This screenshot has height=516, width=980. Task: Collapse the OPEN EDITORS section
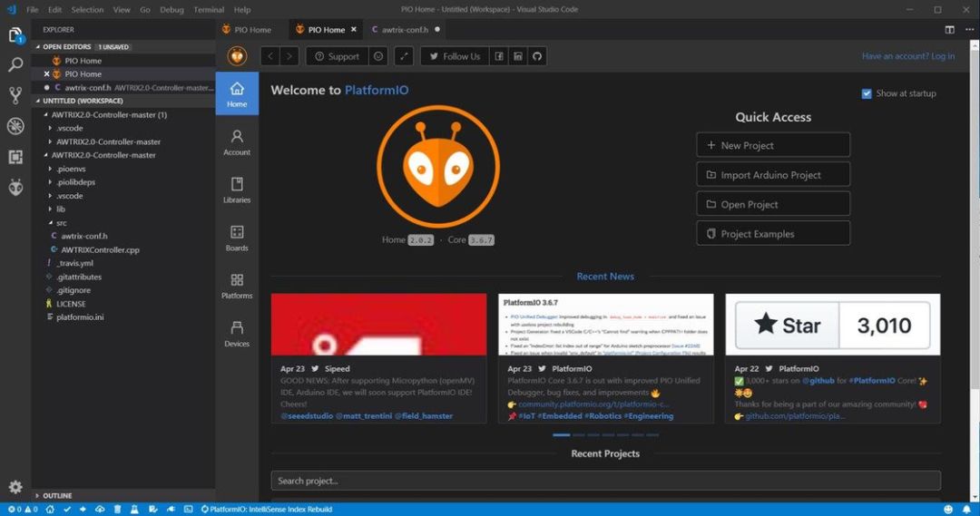pos(123,47)
